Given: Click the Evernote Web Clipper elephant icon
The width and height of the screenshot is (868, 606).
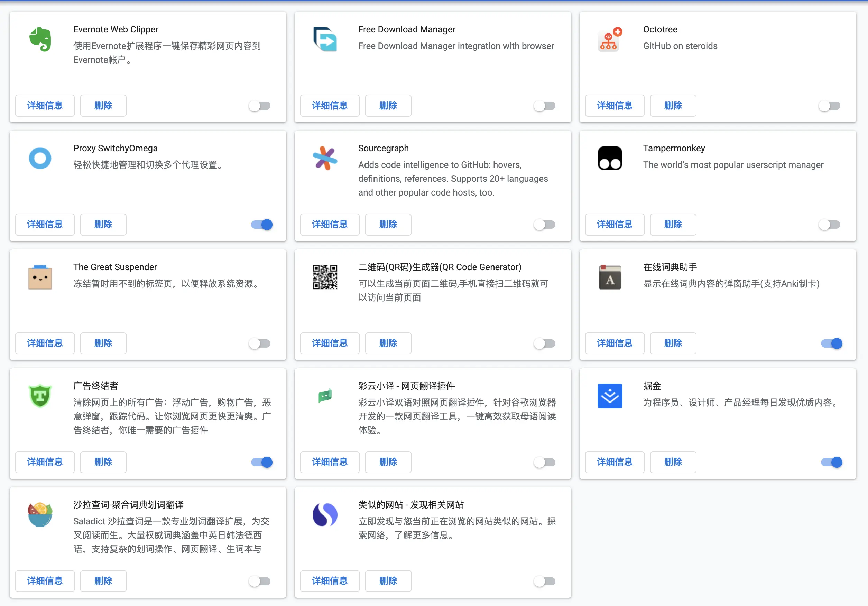Looking at the screenshot, I should pyautogui.click(x=40, y=39).
